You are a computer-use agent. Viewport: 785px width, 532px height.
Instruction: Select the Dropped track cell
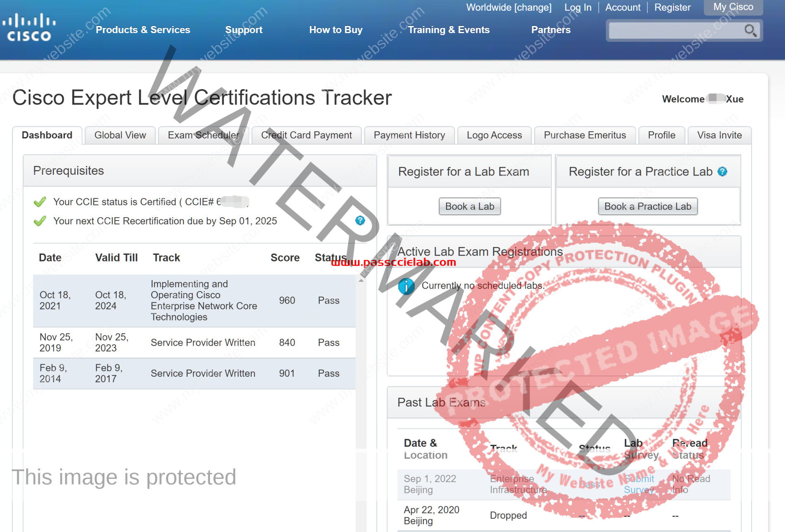coord(508,515)
